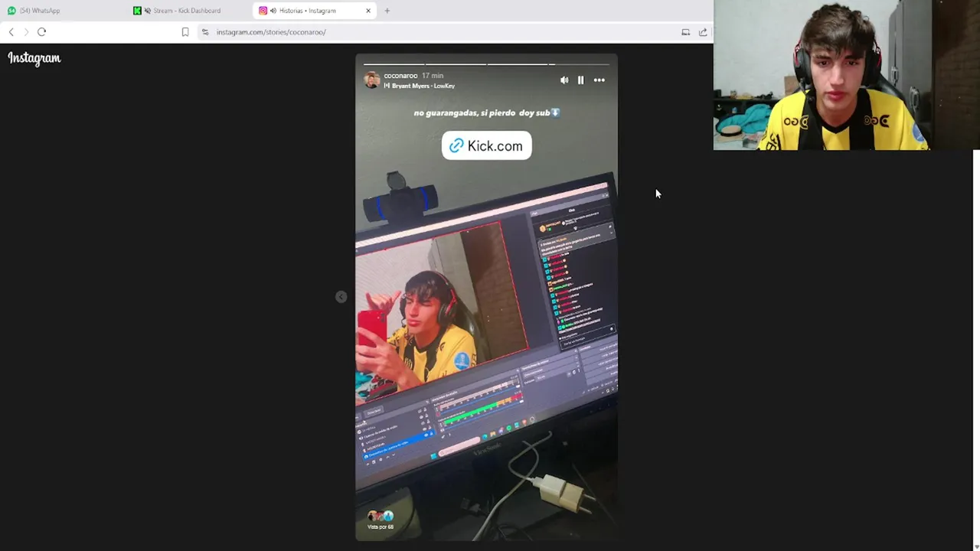Open the Kick.com link sticker
The width and height of the screenshot is (980, 551).
pos(487,146)
